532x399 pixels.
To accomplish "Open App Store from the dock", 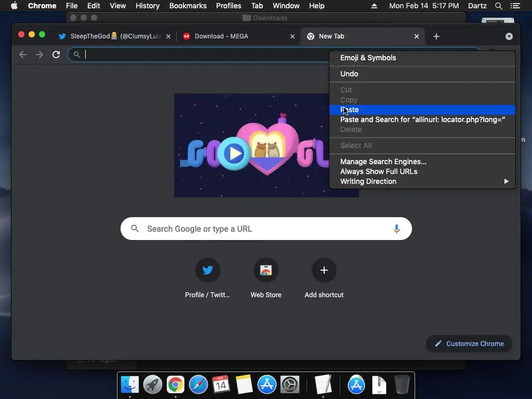I will coord(267,385).
